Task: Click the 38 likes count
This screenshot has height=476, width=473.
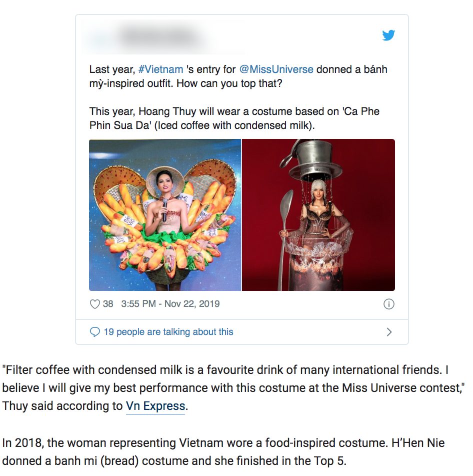Action: coord(108,304)
